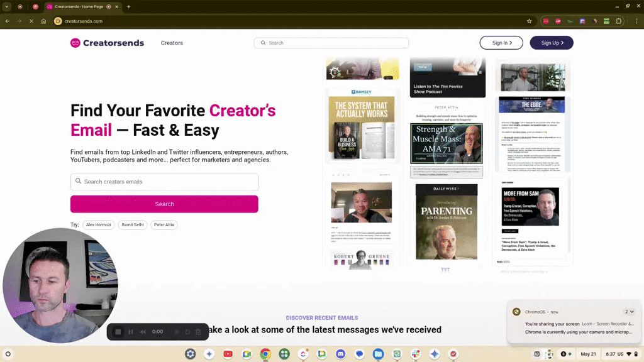
Task: Stop the screen recording
Action: click(118, 332)
